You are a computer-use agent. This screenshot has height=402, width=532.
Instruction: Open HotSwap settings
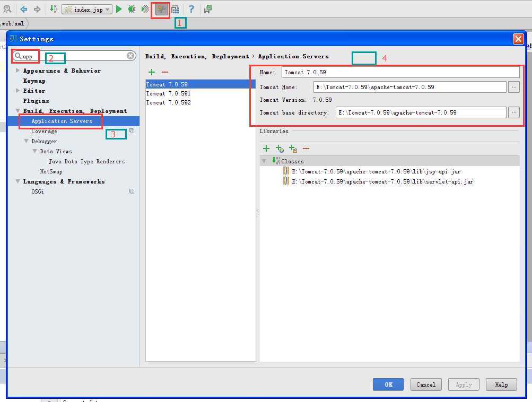pyautogui.click(x=51, y=172)
